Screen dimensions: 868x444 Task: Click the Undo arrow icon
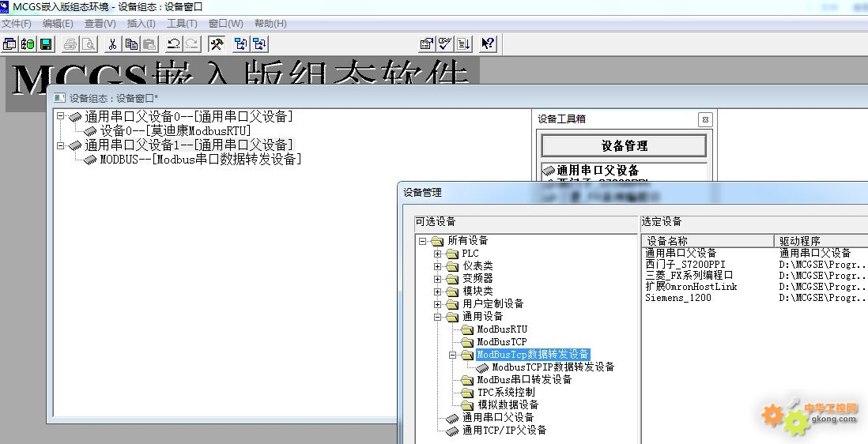173,44
